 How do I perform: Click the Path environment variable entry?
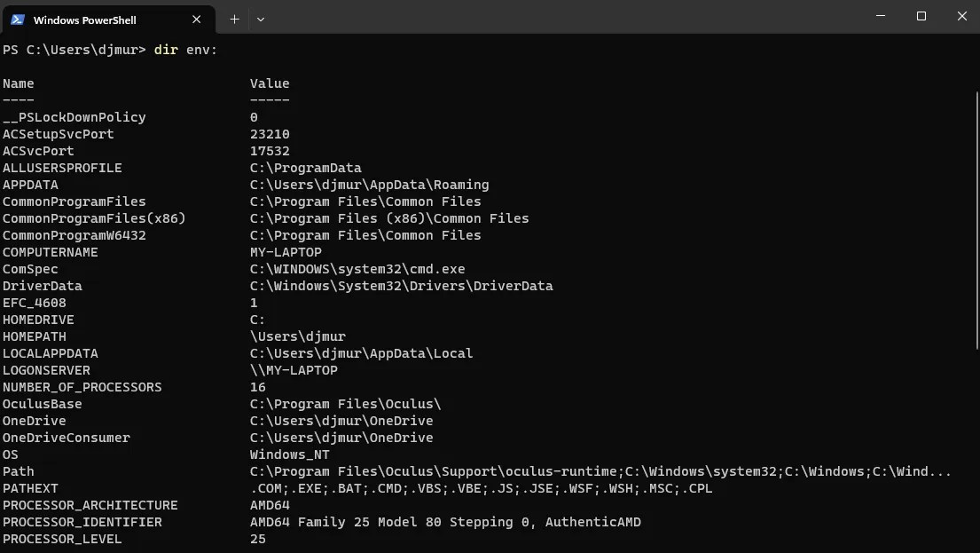tap(19, 471)
